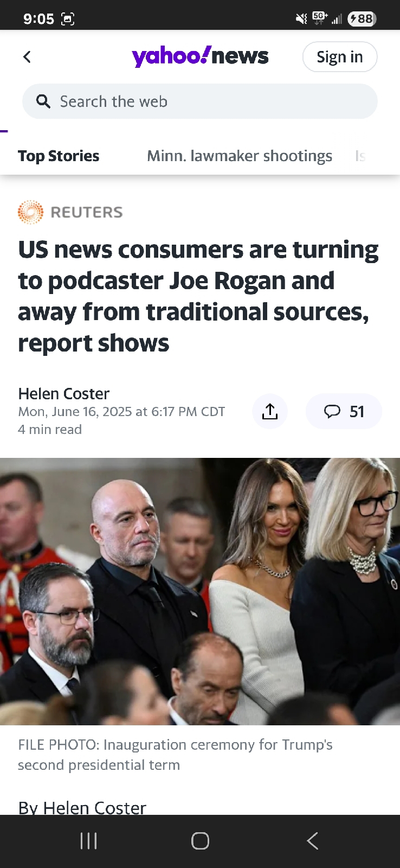Viewport: 400px width, 868px height.
Task: Tap the article headline about Joe Rogan
Action: pyautogui.click(x=198, y=296)
